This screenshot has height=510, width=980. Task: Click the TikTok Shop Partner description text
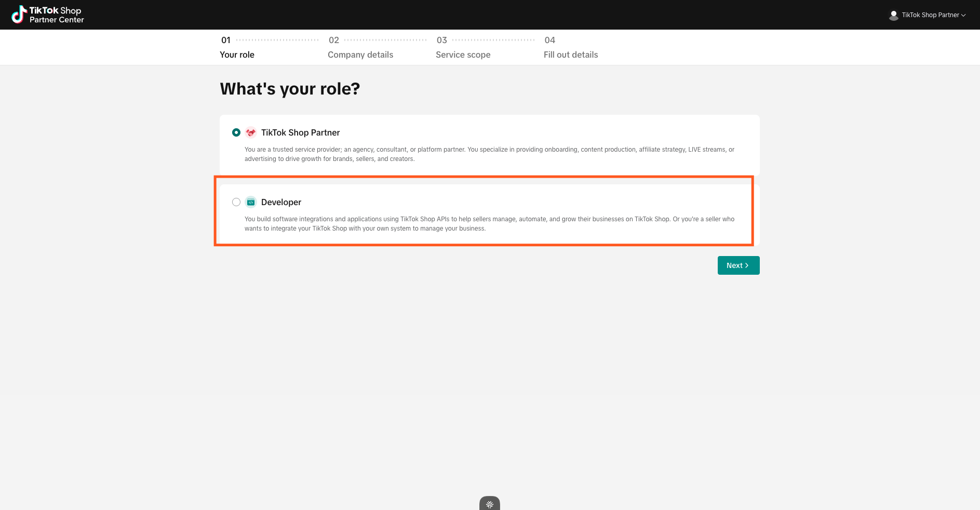[489, 154]
